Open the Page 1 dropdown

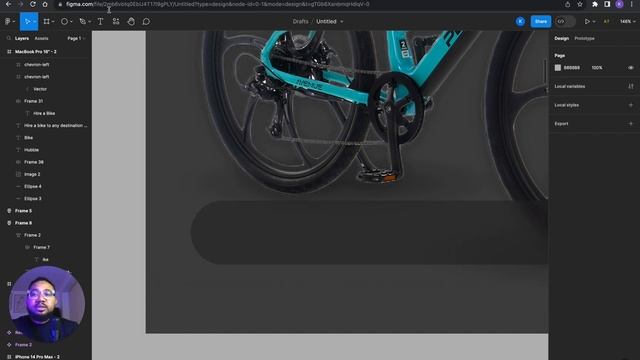pyautogui.click(x=76, y=38)
